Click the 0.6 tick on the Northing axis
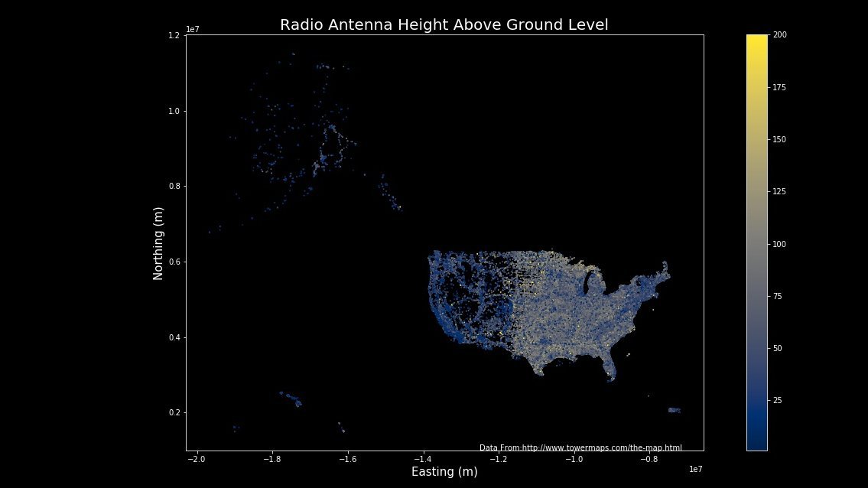 click(x=174, y=262)
